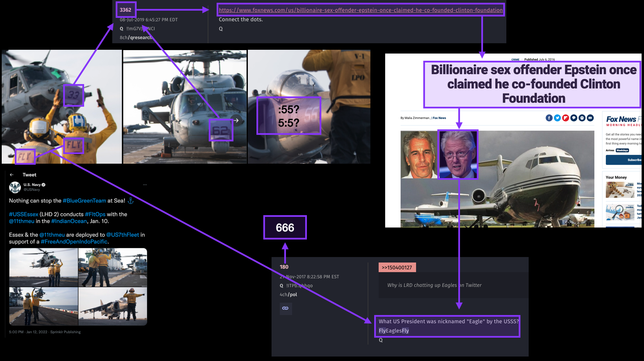Click the 4ch/pol board label
Image resolution: width=644 pixels, height=361 pixels.
(288, 294)
